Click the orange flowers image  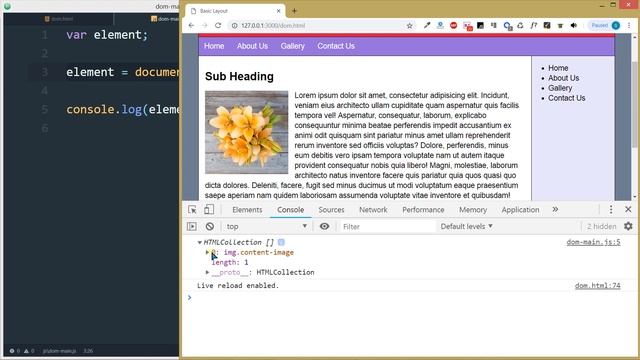click(246, 132)
